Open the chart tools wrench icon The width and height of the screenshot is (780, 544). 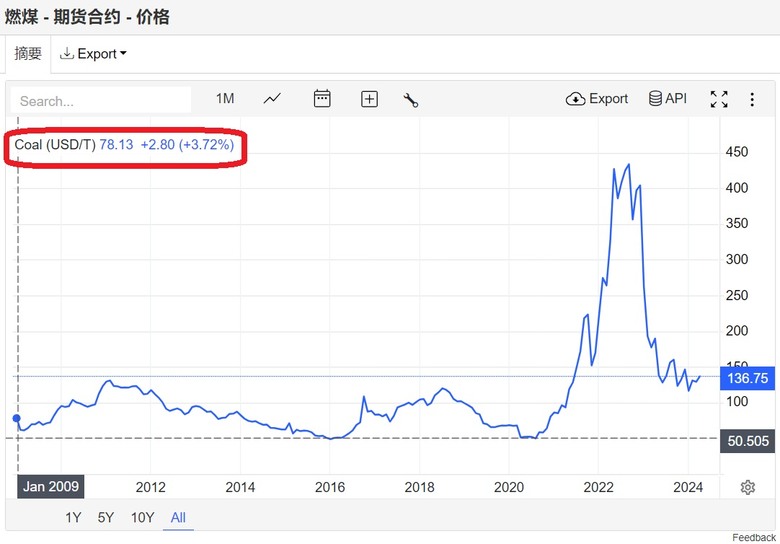click(410, 100)
